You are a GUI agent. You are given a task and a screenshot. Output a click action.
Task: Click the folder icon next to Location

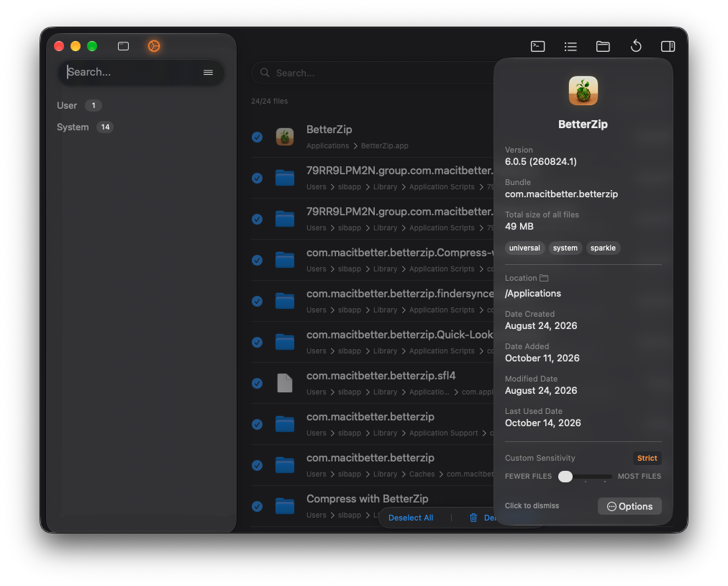(544, 278)
